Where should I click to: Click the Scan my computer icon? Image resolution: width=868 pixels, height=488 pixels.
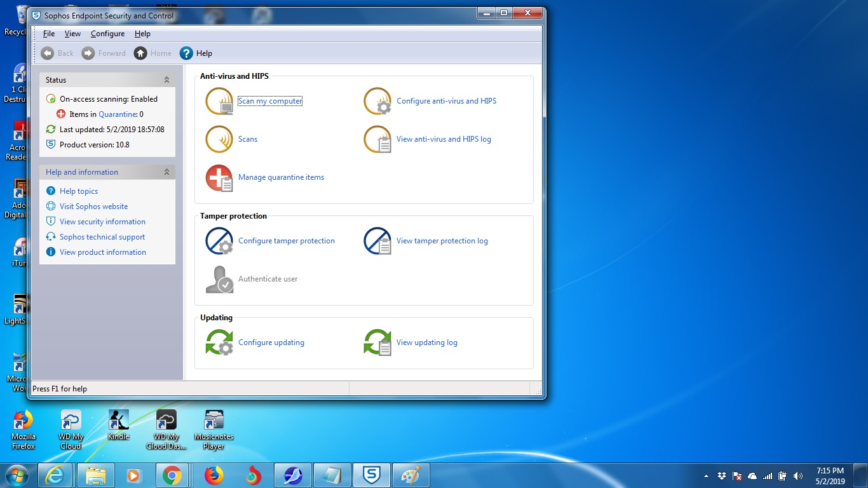(220, 101)
